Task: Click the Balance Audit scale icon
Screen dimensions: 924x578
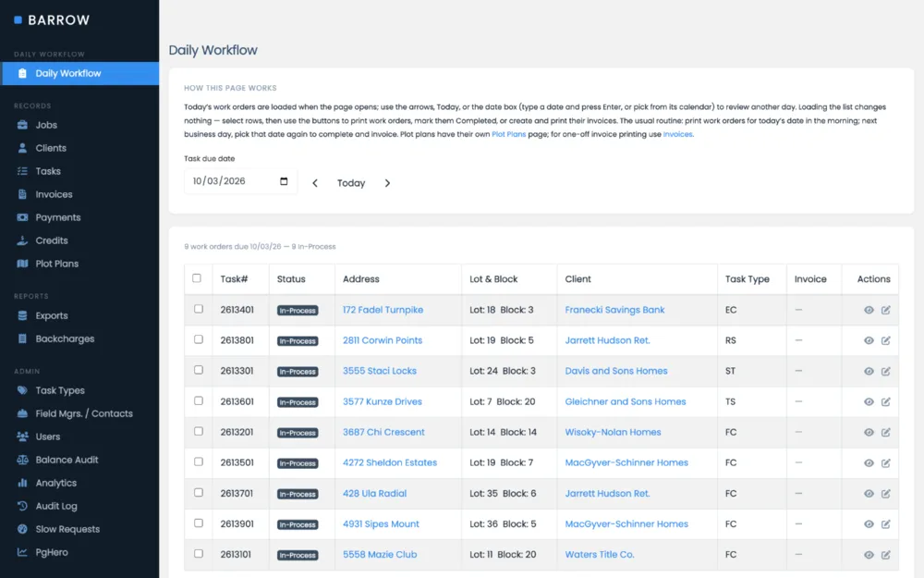Action: click(22, 460)
